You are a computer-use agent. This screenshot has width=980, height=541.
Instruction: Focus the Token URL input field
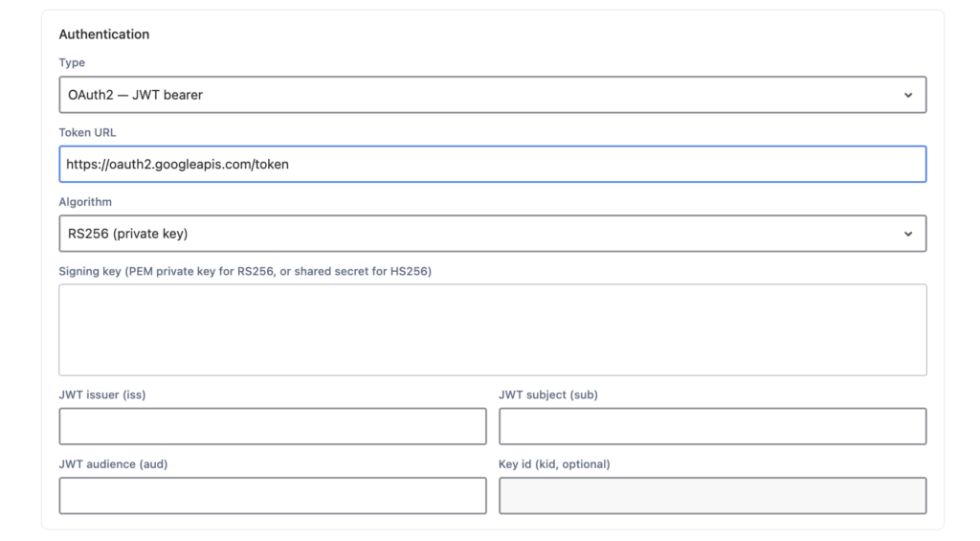(x=493, y=165)
